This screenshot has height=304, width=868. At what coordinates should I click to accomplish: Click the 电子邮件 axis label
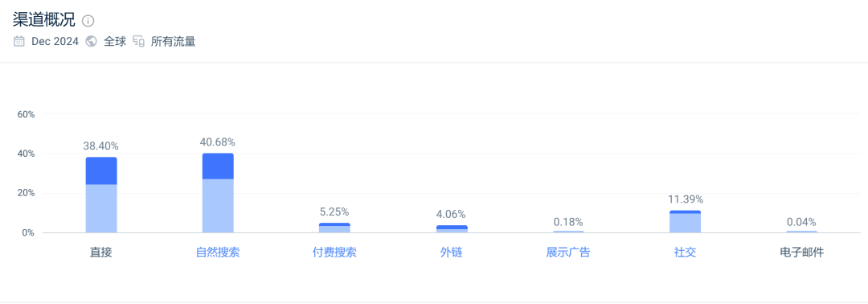tap(801, 253)
